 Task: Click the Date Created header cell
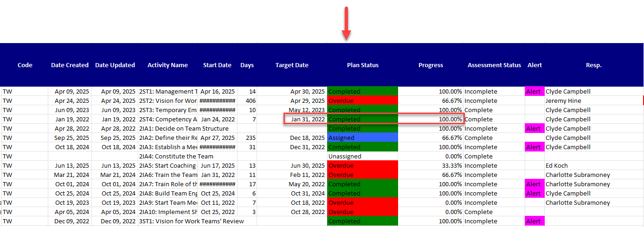tap(70, 65)
